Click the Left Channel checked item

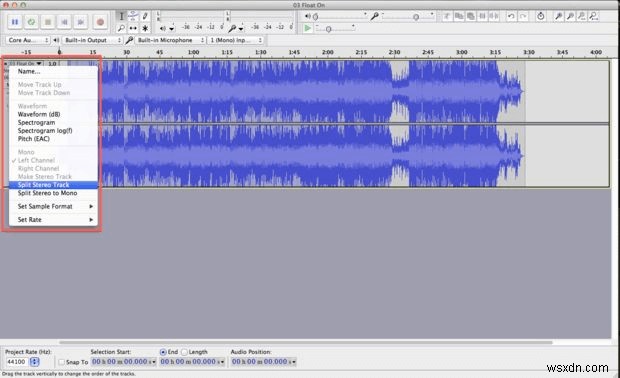pyautogui.click(x=53, y=160)
